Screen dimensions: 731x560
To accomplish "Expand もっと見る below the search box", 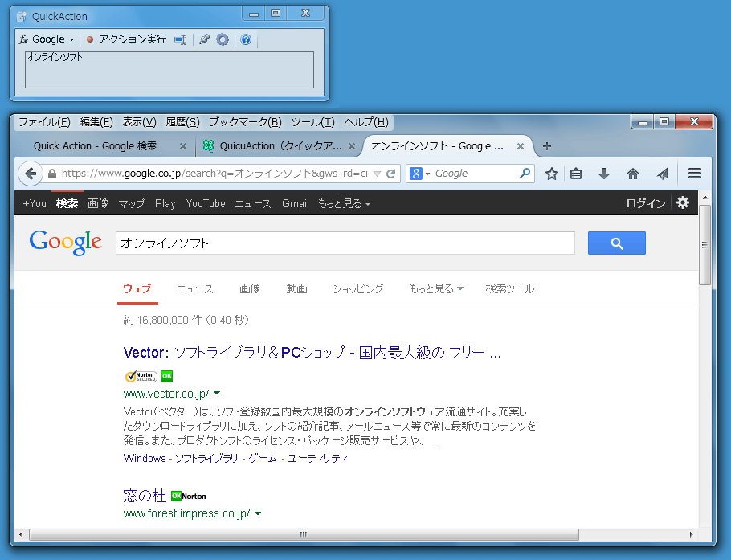I will (x=436, y=289).
